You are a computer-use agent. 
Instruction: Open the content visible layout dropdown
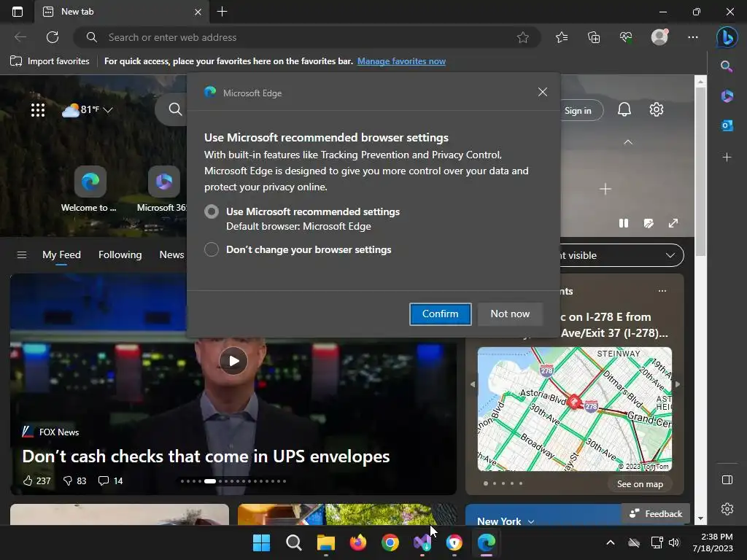click(622, 255)
